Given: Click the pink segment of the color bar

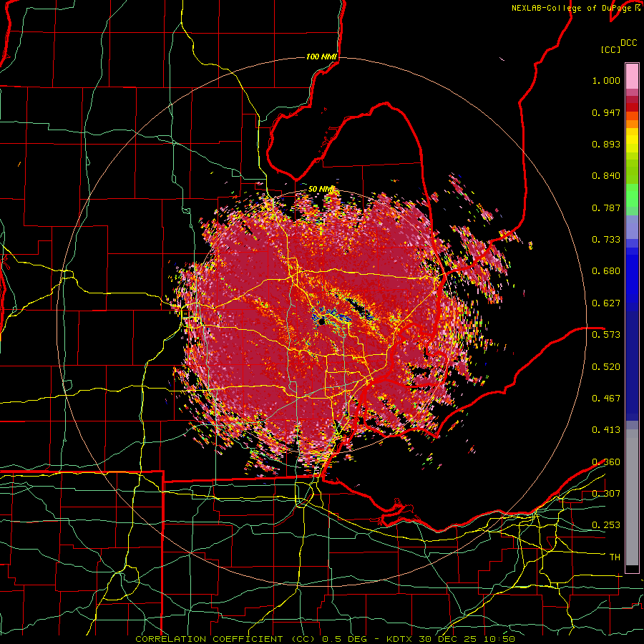Looking at the screenshot, I should [632, 77].
